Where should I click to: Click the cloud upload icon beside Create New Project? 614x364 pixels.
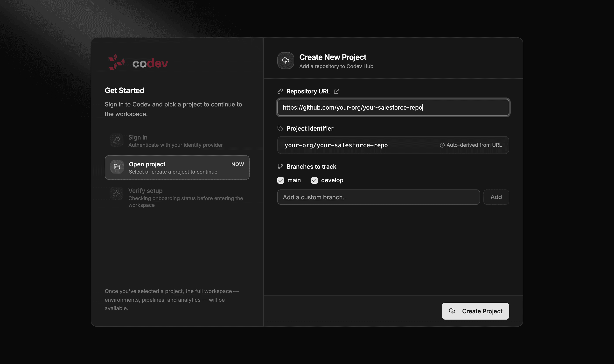click(x=286, y=61)
